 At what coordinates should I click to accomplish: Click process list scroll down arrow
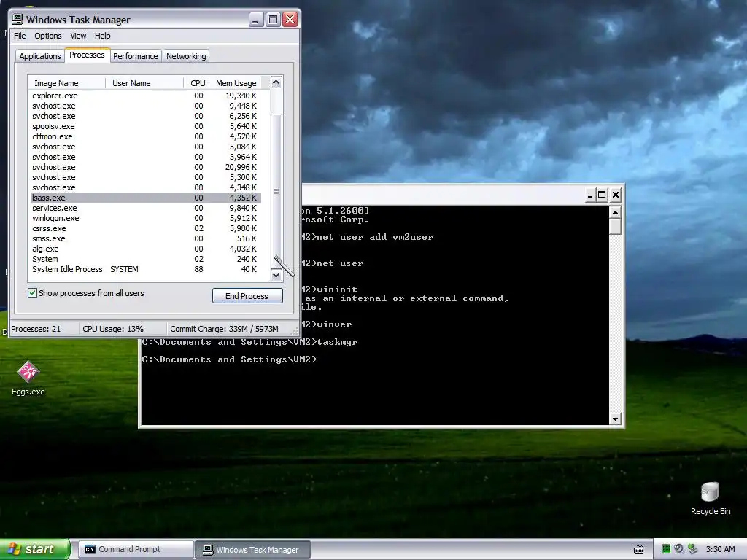pos(276,275)
